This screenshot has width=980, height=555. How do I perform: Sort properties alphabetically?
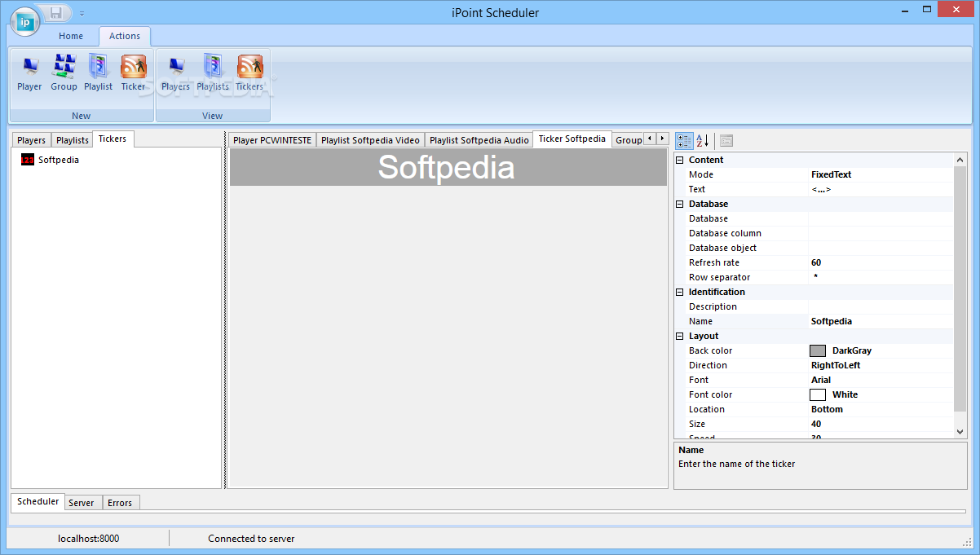coord(703,140)
